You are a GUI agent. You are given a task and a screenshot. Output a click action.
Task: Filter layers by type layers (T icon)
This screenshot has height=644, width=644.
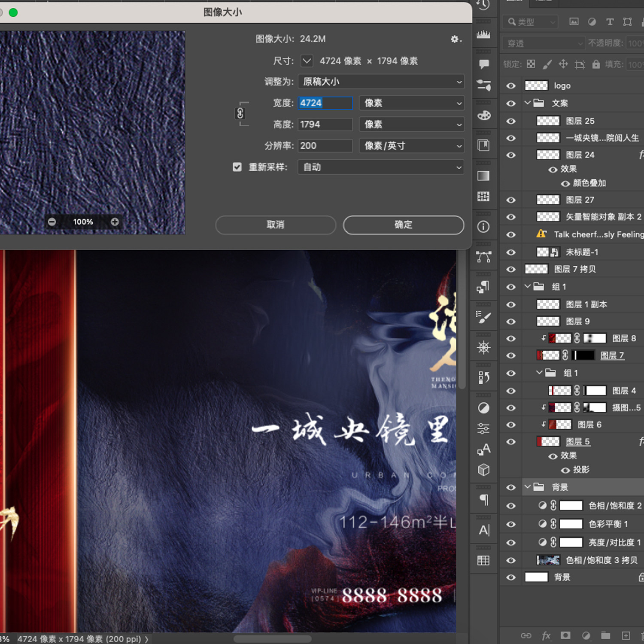(x=610, y=22)
